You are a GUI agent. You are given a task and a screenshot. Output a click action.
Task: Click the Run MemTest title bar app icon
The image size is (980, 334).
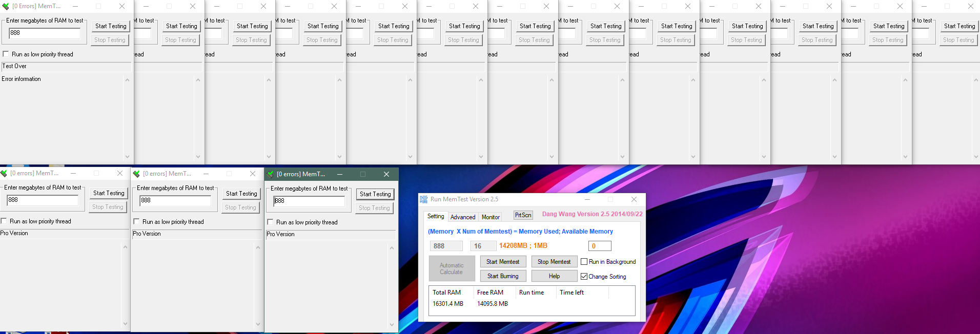423,199
